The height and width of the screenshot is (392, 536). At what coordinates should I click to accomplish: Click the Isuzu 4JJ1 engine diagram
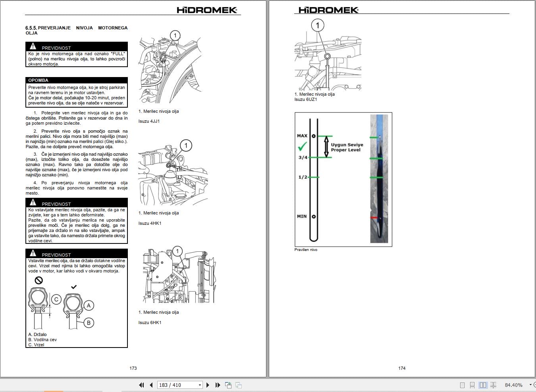[x=170, y=67]
